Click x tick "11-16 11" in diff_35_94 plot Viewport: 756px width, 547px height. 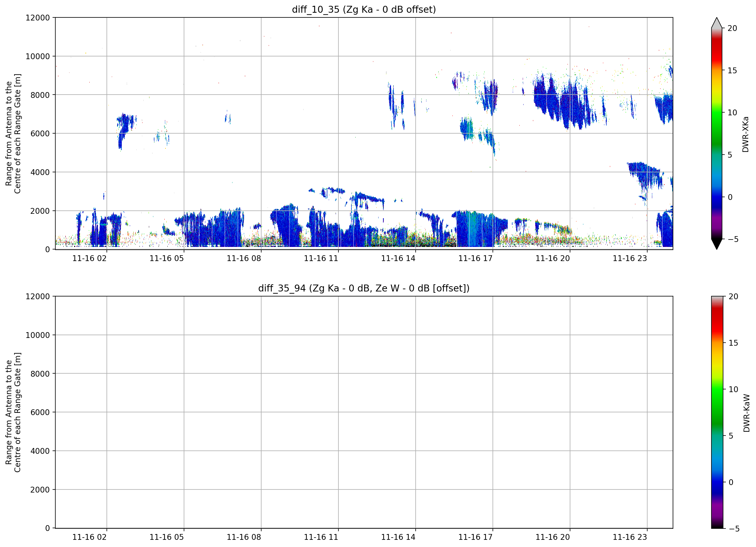(x=321, y=537)
